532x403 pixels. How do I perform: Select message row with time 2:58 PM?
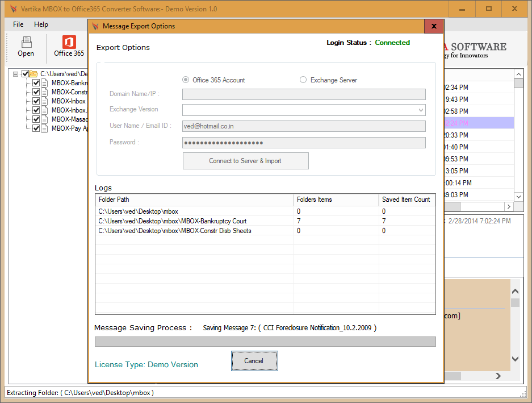click(479, 111)
